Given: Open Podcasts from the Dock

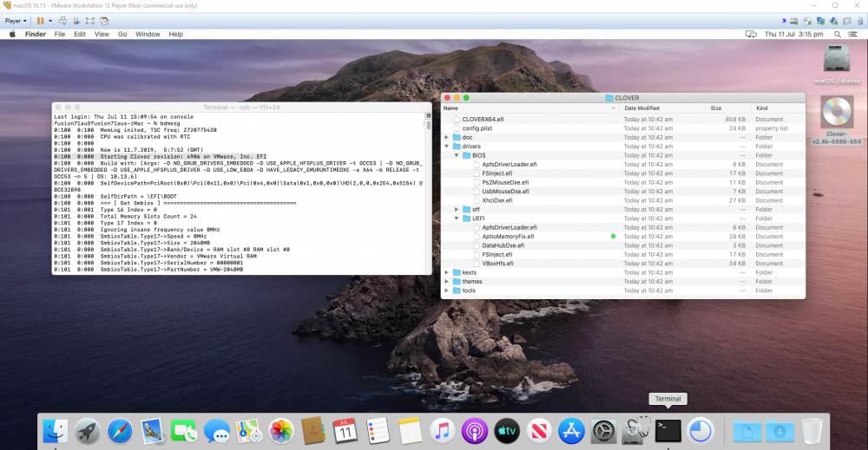Looking at the screenshot, I should pyautogui.click(x=475, y=431).
